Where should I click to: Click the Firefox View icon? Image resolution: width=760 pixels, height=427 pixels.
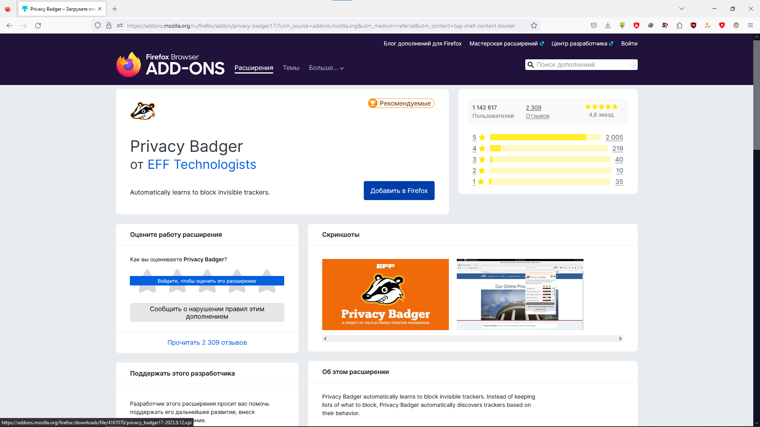pos(8,9)
